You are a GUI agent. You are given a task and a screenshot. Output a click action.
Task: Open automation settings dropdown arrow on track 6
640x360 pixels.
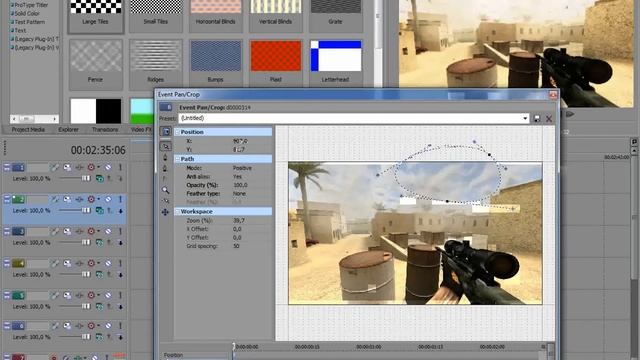(x=98, y=326)
